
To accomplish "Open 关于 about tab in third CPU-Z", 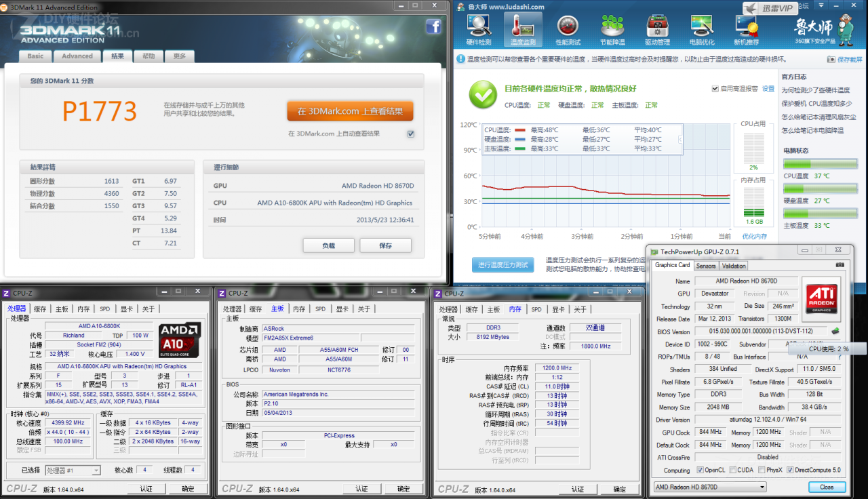I will tap(580, 309).
